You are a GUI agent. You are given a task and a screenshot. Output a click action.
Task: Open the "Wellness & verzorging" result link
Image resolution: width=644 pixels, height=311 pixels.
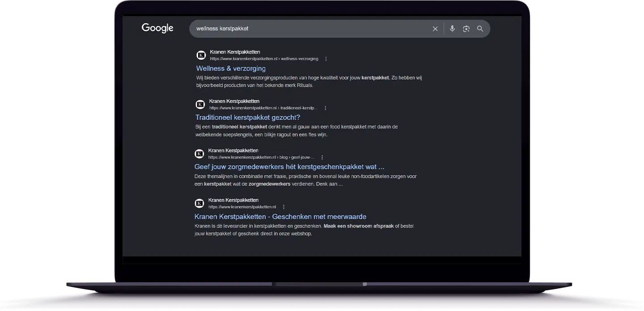click(x=231, y=68)
